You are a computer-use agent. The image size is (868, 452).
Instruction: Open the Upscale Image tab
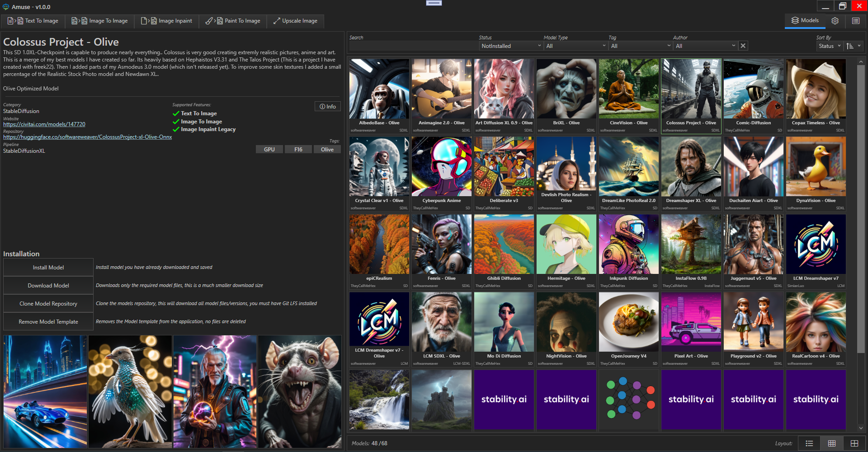click(295, 21)
